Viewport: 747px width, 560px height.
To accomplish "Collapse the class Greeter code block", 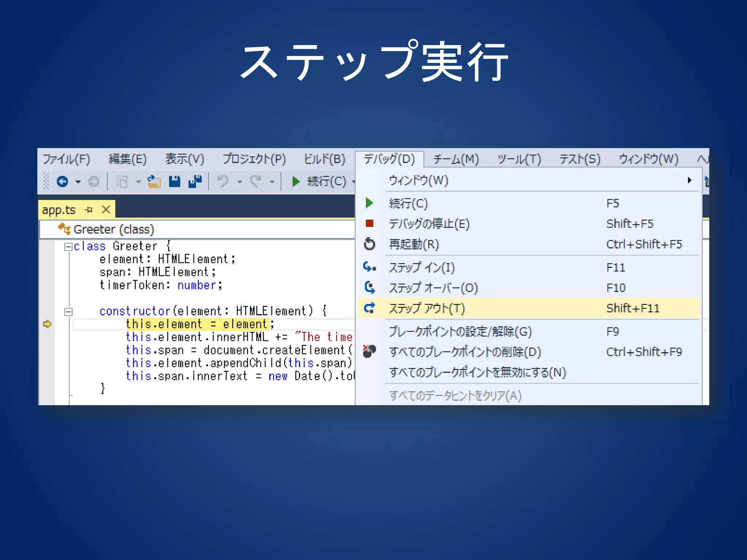I will tap(68, 247).
